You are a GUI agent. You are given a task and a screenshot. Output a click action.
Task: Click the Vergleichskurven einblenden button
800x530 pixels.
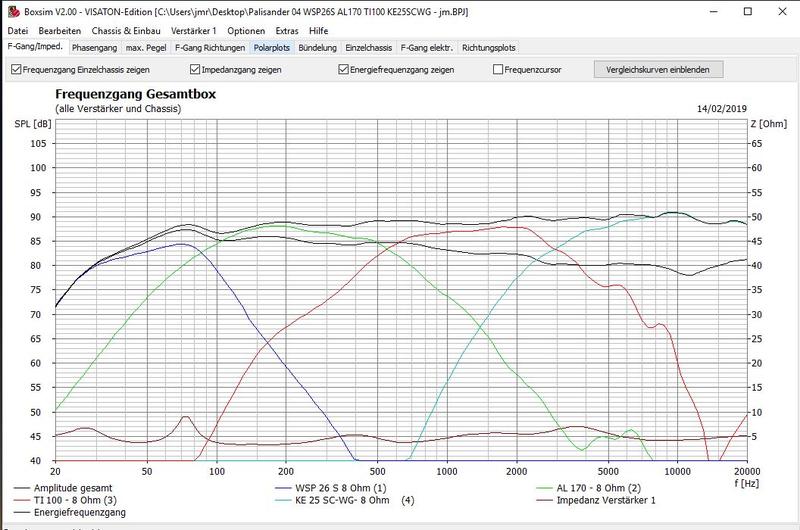[x=653, y=70]
